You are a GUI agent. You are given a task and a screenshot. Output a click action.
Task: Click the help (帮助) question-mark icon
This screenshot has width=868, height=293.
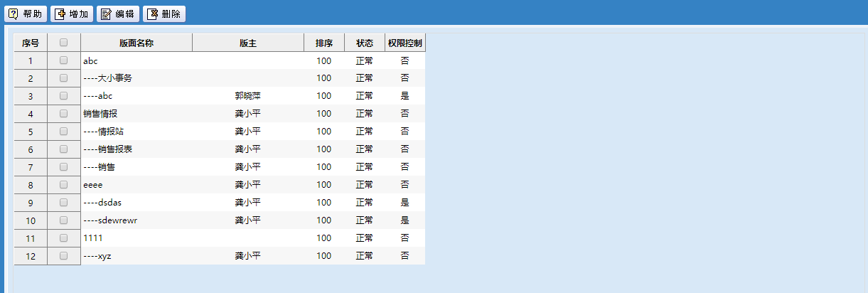14,14
